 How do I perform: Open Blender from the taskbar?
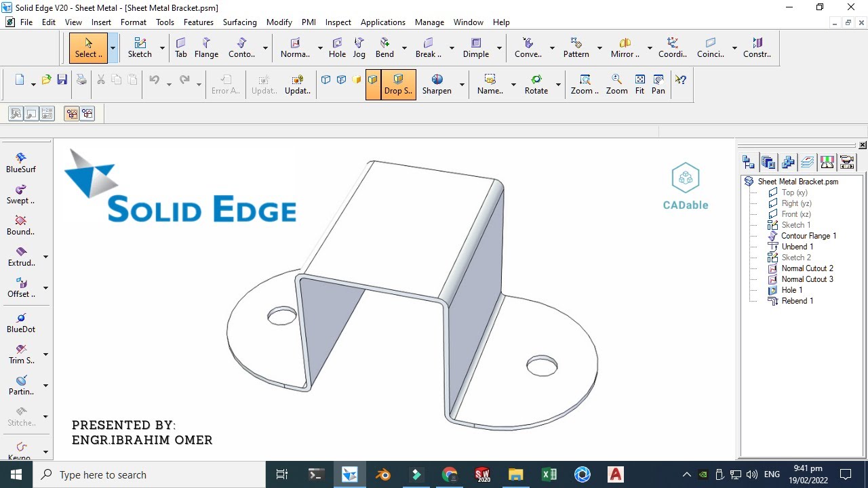point(383,474)
